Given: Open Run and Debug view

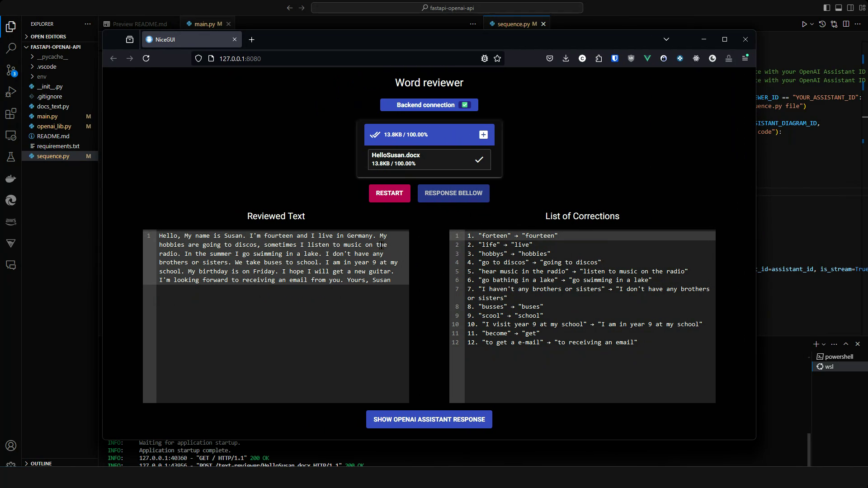Looking at the screenshot, I should 11,92.
